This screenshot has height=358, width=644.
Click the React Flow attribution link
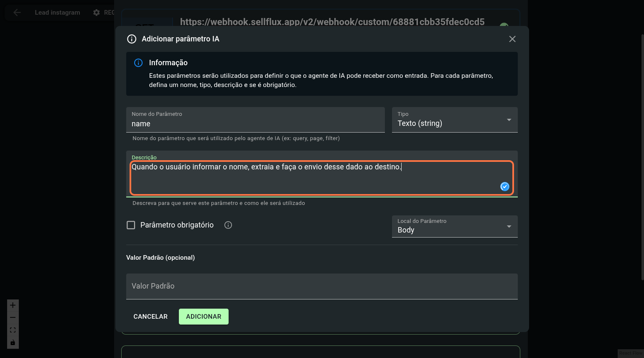[x=630, y=353]
